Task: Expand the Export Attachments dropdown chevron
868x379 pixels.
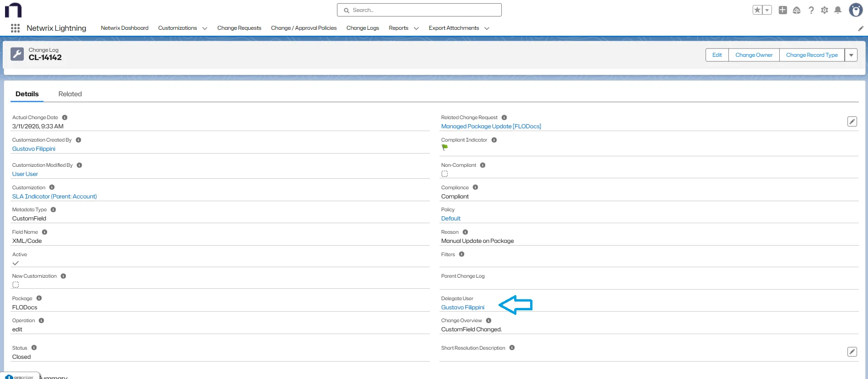Action: tap(487, 28)
